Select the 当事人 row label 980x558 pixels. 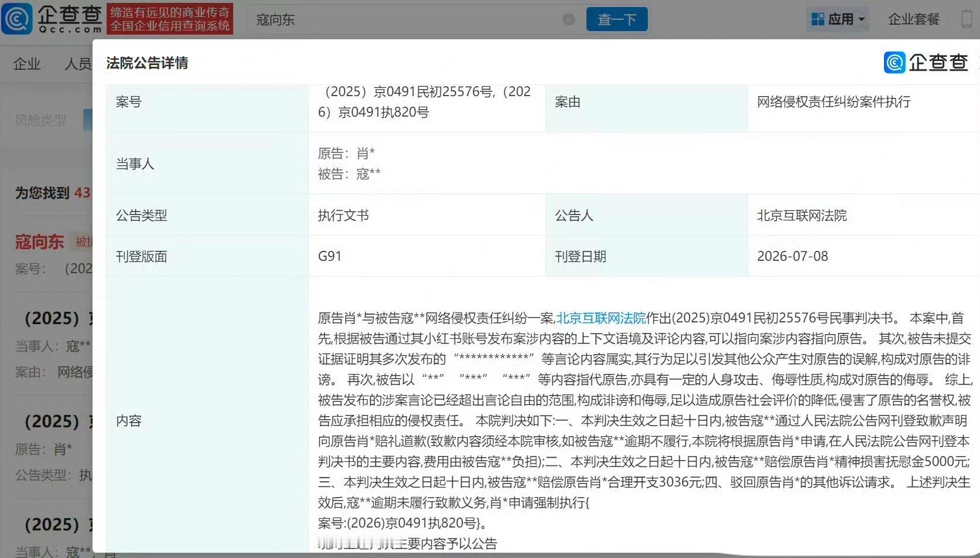tap(135, 164)
